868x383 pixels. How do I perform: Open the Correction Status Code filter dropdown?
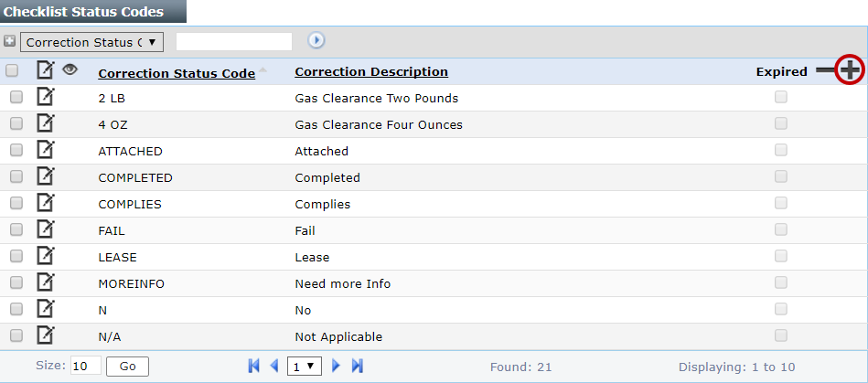click(91, 42)
